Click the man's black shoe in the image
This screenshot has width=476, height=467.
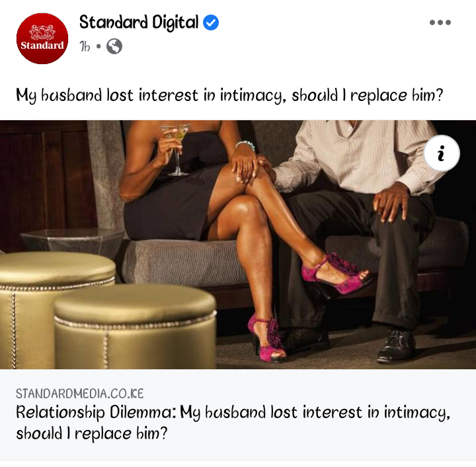tap(395, 347)
